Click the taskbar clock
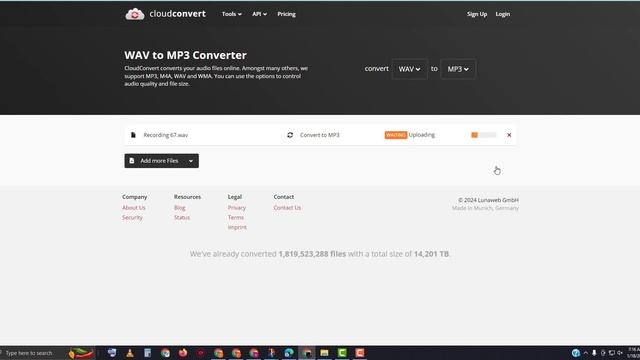The image size is (640, 360). point(633,353)
